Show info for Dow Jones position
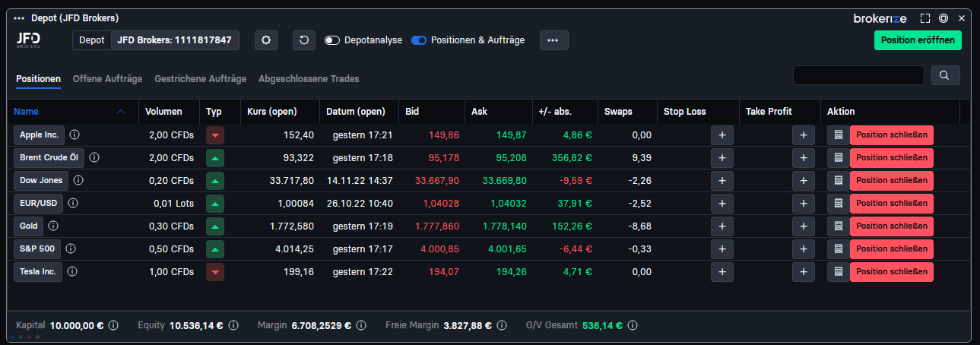980x345 pixels. 78,180
